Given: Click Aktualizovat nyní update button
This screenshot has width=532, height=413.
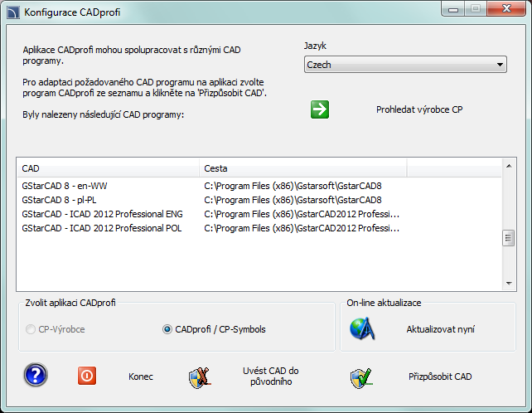Looking at the screenshot, I should [x=440, y=329].
